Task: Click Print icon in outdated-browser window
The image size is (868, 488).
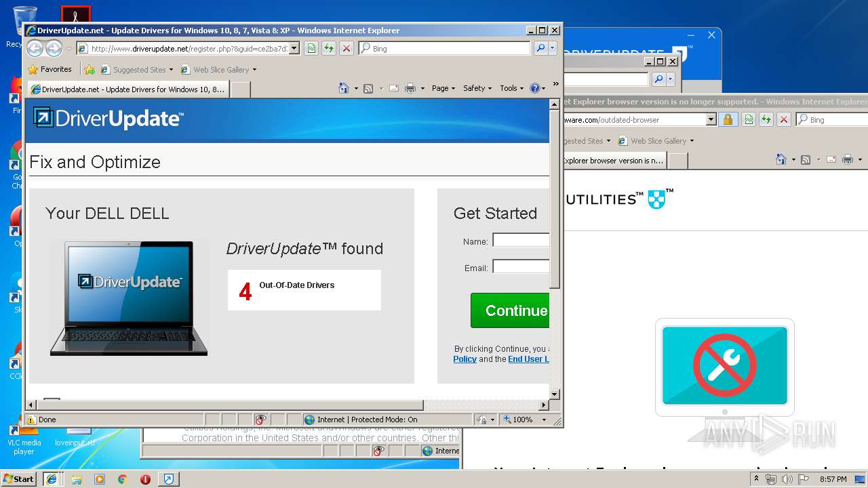Action: click(x=848, y=160)
